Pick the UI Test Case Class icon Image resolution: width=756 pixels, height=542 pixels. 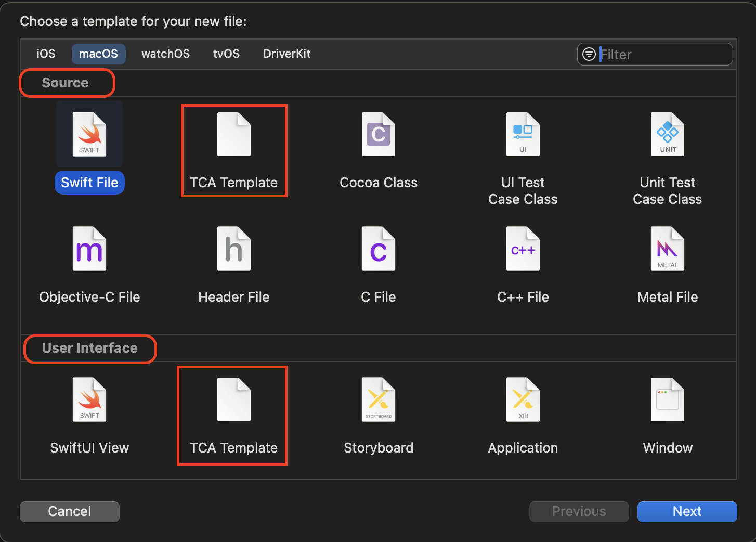point(523,134)
